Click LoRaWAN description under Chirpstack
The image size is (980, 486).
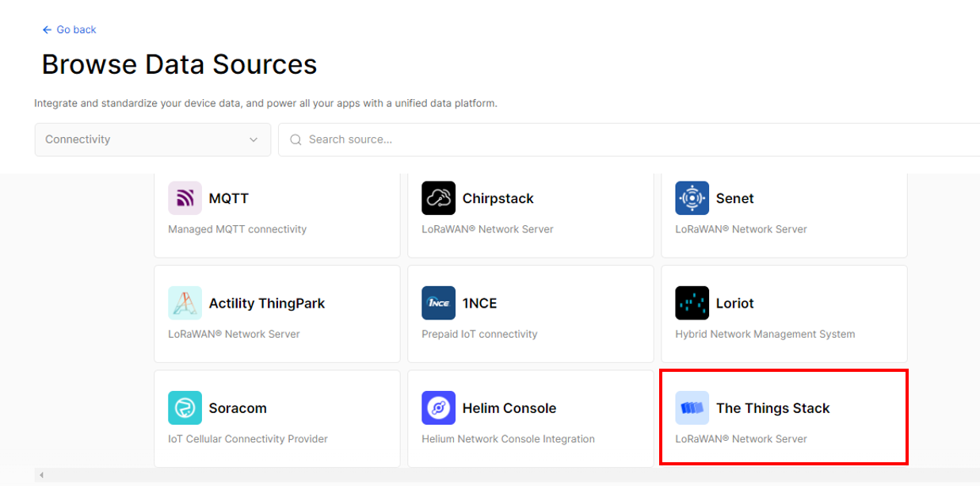[488, 229]
